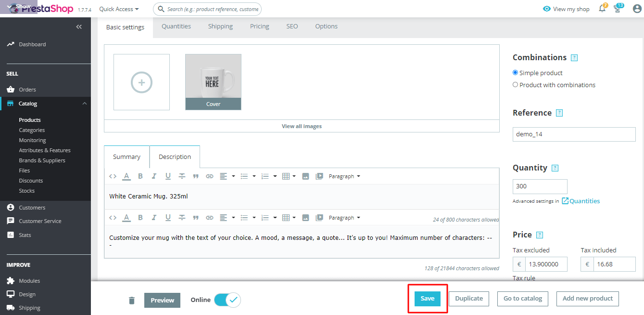Save the product changes
The height and width of the screenshot is (315, 644).
pyautogui.click(x=427, y=299)
